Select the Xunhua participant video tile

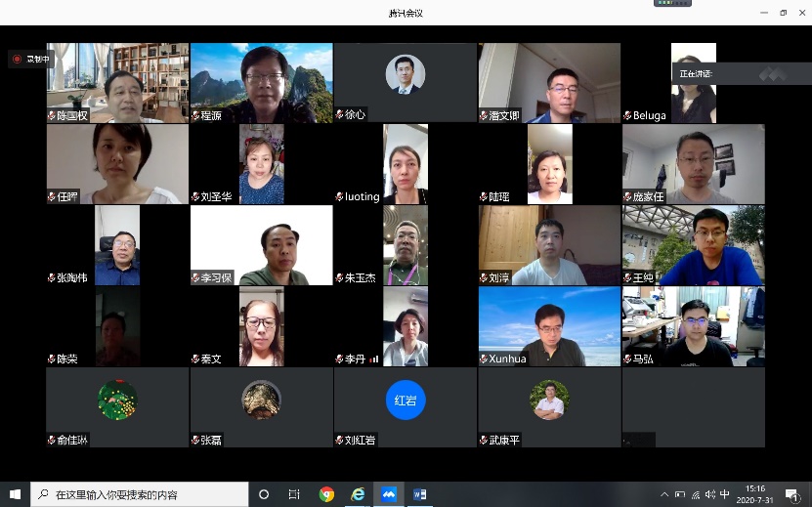pos(549,326)
